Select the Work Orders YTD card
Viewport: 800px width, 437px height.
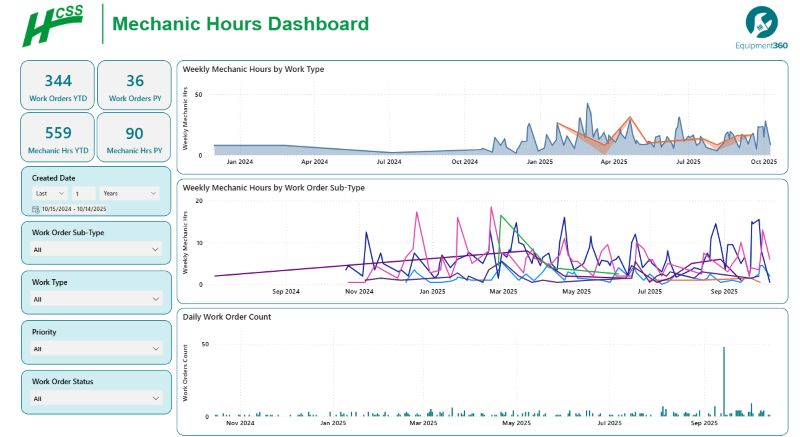[58, 85]
